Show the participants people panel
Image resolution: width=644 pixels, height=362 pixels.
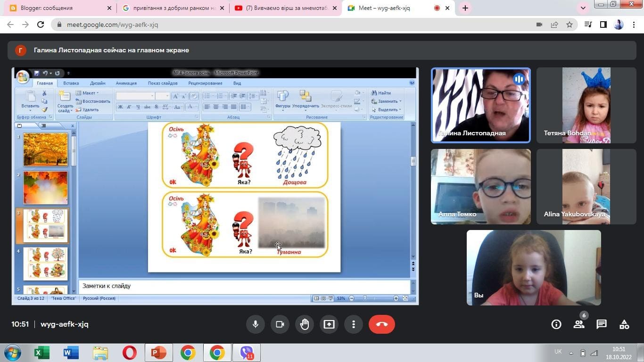[x=579, y=324]
